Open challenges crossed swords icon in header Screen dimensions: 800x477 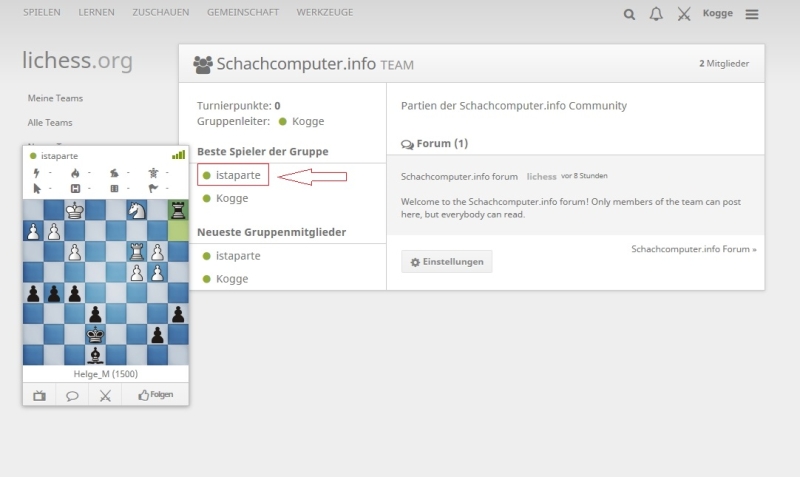684,14
